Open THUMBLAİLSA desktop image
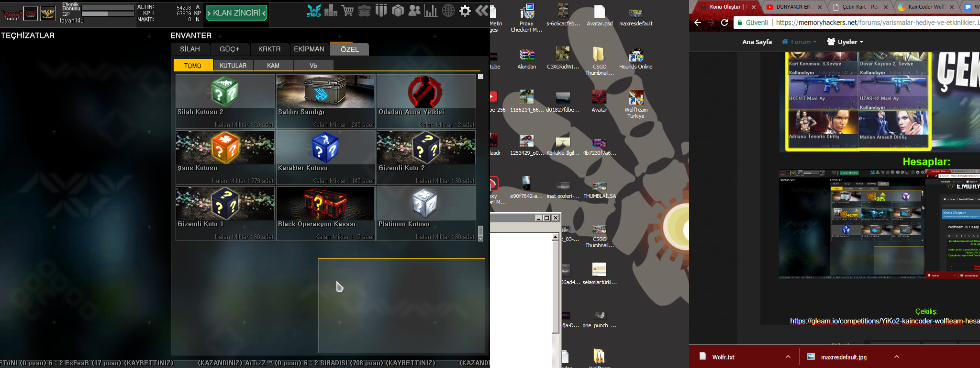 click(x=600, y=190)
